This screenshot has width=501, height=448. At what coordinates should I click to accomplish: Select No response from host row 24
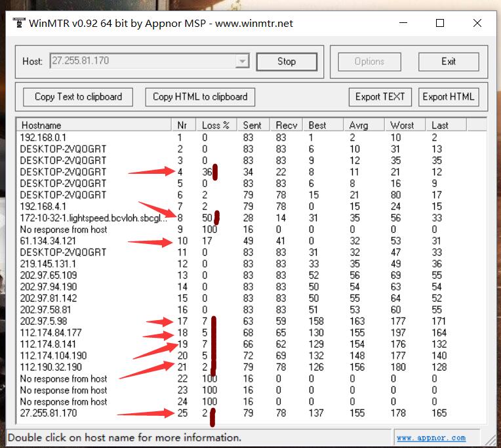coord(251,401)
